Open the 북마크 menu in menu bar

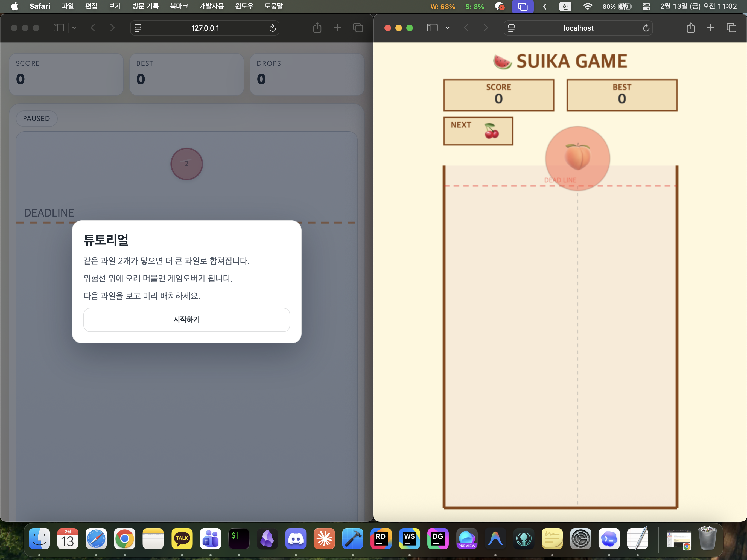coord(179,6)
